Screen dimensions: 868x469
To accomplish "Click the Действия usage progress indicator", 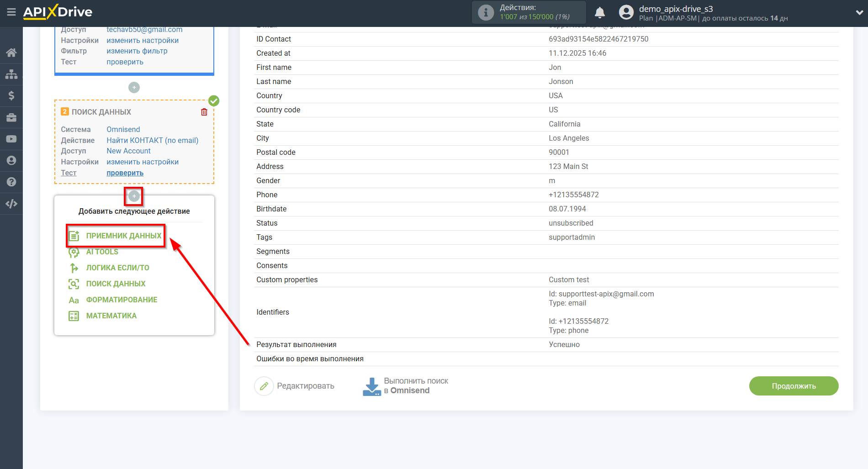I will [529, 12].
